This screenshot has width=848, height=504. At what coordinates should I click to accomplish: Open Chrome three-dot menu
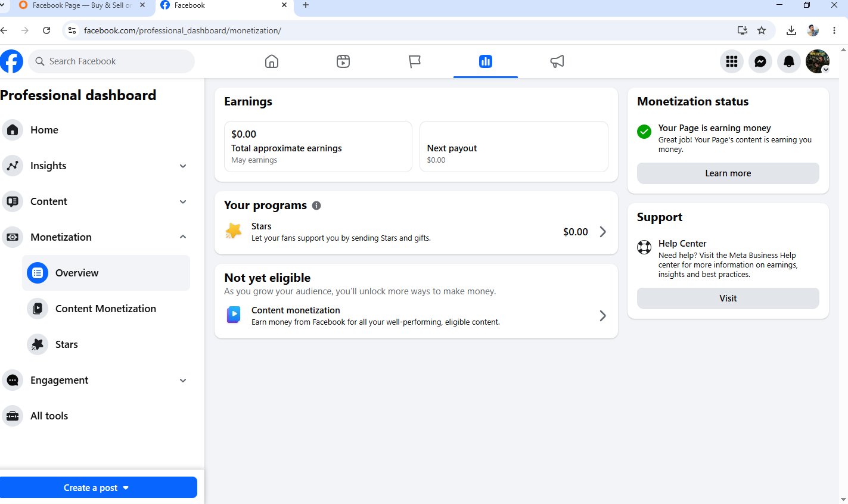point(834,30)
